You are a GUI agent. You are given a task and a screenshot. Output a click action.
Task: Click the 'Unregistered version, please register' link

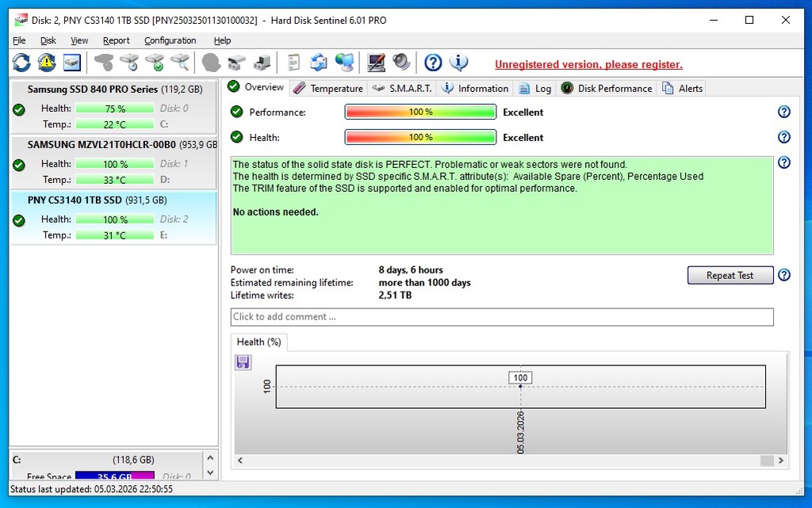pyautogui.click(x=588, y=65)
